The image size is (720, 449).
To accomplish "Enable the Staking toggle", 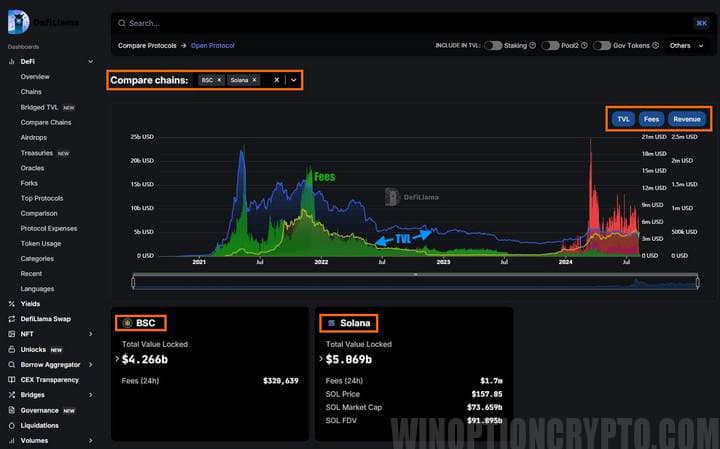I will point(495,46).
